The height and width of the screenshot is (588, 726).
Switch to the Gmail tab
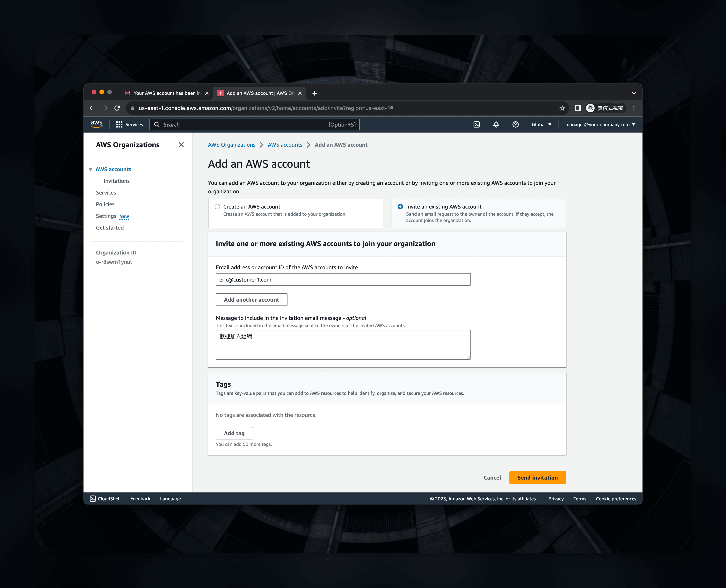click(x=166, y=93)
